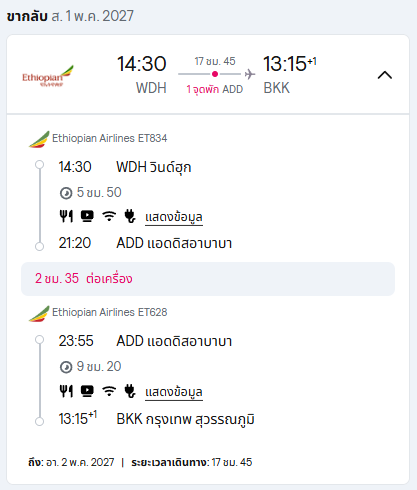The height and width of the screenshot is (490, 417).
Task: Click the clock icon beside 9 ชม. 20
Action: [66, 367]
